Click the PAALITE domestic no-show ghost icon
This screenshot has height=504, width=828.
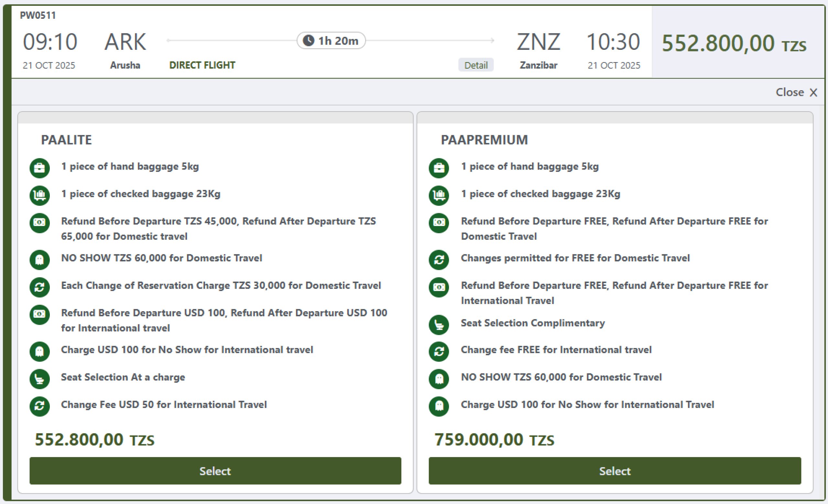pyautogui.click(x=40, y=259)
